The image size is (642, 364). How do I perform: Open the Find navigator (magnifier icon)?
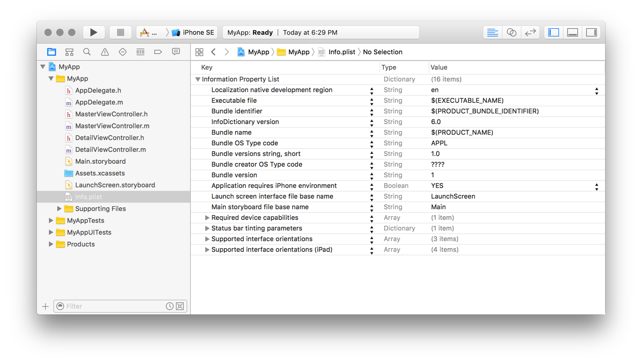coord(87,52)
